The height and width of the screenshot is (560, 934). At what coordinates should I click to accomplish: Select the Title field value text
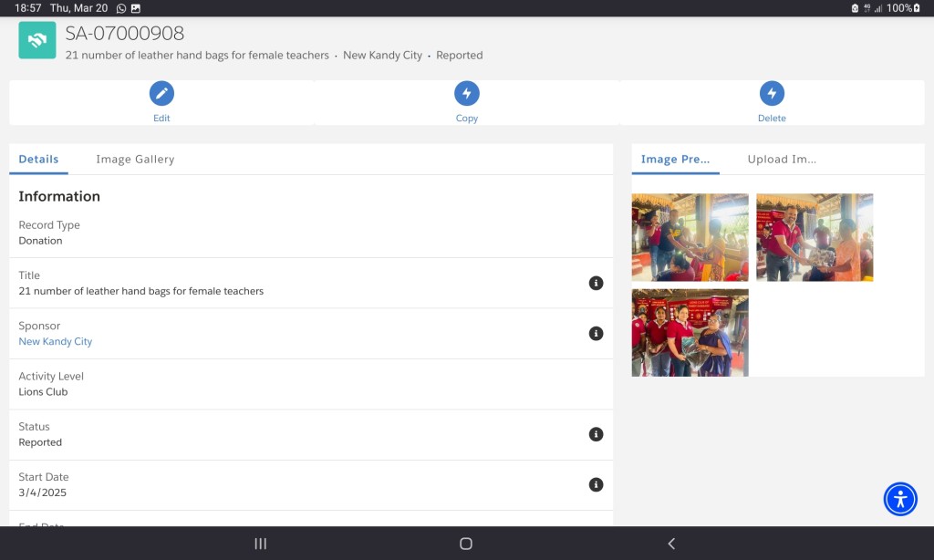coord(141,291)
